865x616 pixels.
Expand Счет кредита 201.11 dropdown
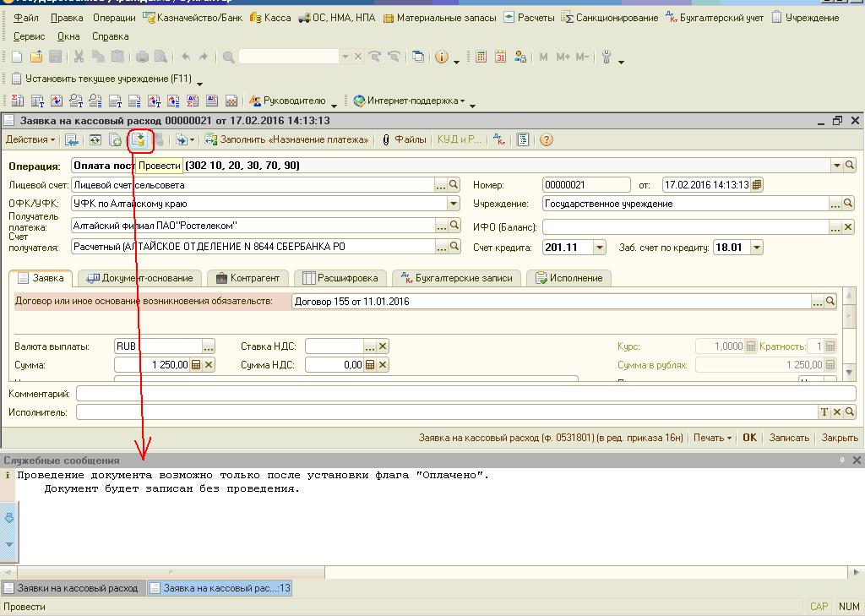point(600,248)
